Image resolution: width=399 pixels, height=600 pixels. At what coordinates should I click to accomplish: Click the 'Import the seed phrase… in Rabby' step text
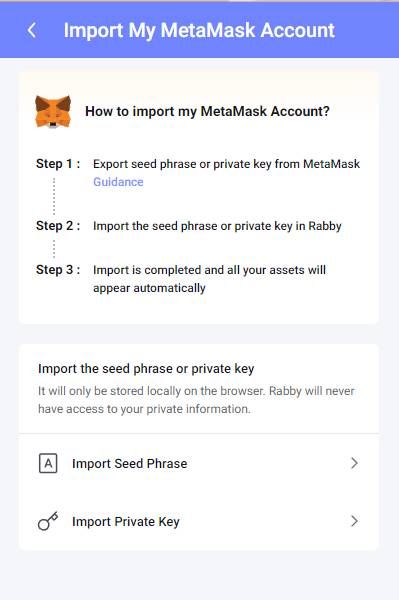217,226
